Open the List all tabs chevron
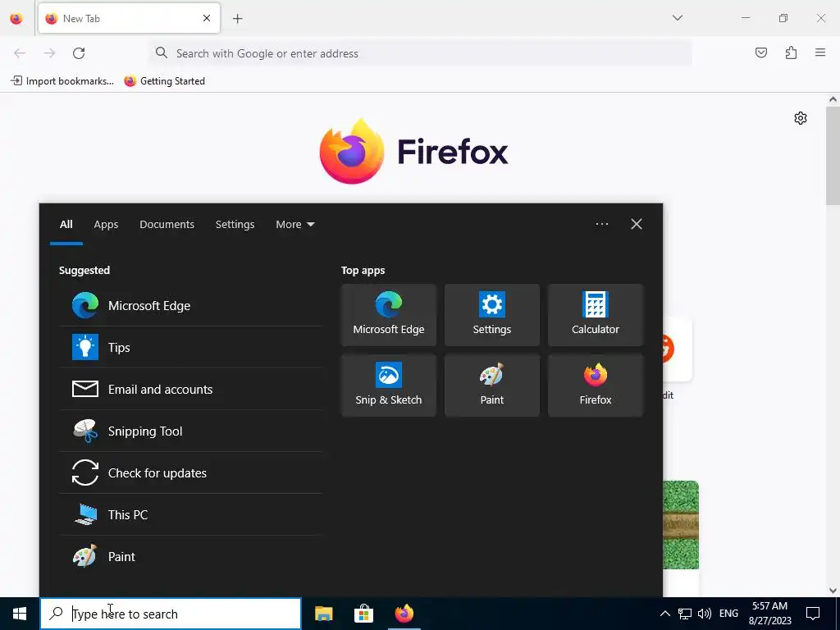Screen dimensions: 840x630 [x=677, y=18]
